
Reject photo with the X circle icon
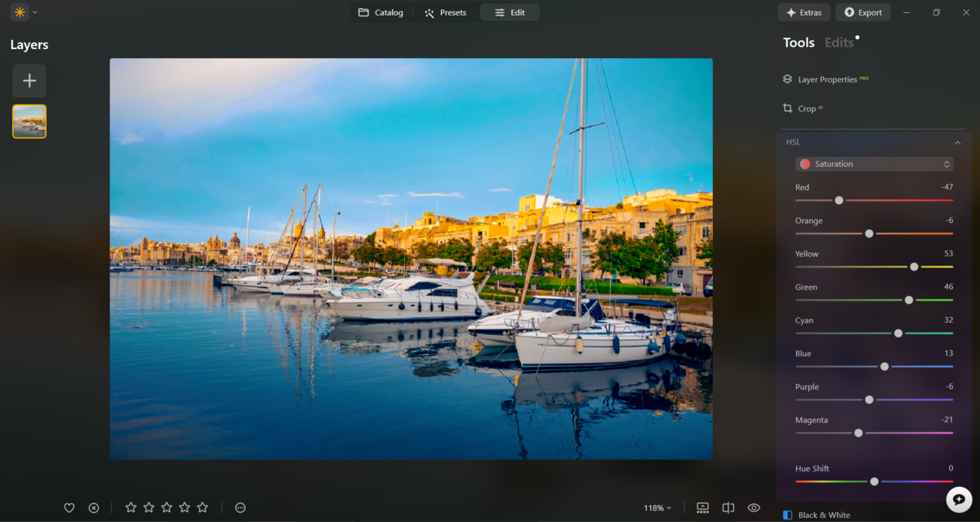94,508
